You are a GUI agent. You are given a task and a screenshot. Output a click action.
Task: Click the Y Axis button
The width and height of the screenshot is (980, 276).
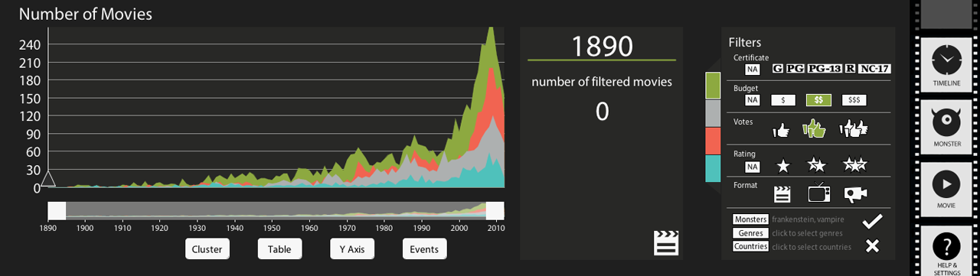[352, 249]
